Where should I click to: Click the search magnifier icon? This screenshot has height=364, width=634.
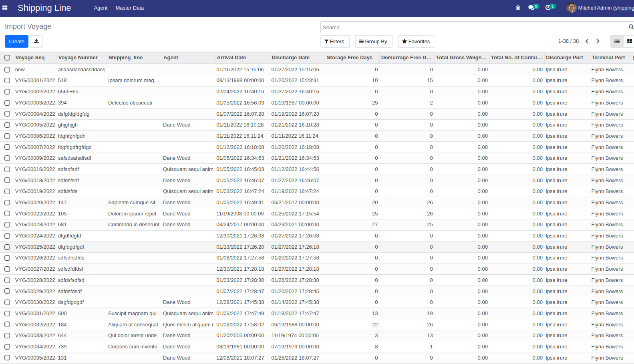631,27
